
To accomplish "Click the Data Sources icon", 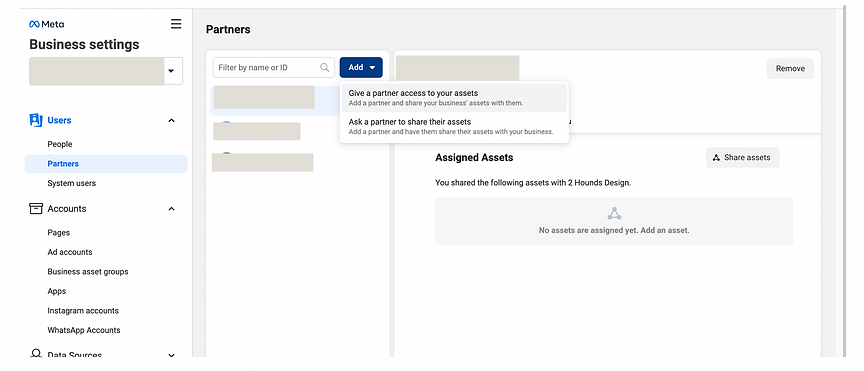I will point(36,354).
